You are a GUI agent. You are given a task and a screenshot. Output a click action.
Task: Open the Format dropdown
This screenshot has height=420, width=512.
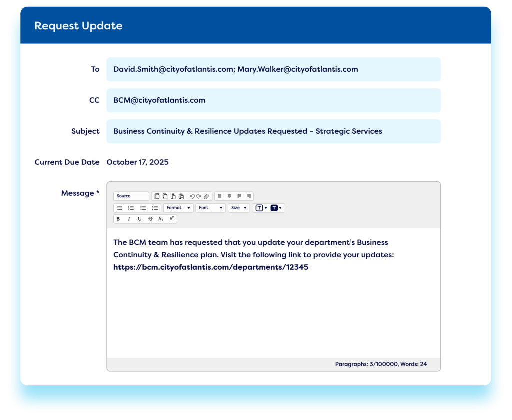[x=178, y=208]
